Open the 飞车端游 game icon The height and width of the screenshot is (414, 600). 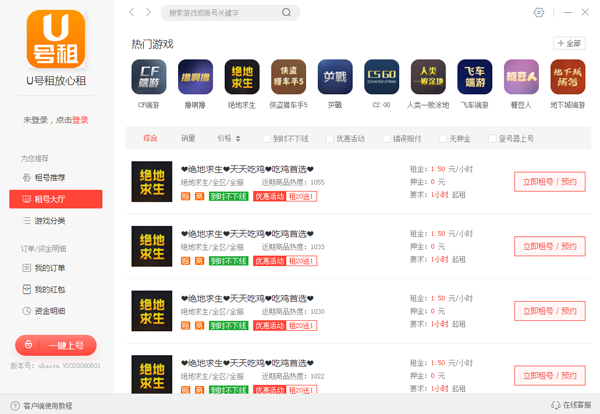point(475,77)
